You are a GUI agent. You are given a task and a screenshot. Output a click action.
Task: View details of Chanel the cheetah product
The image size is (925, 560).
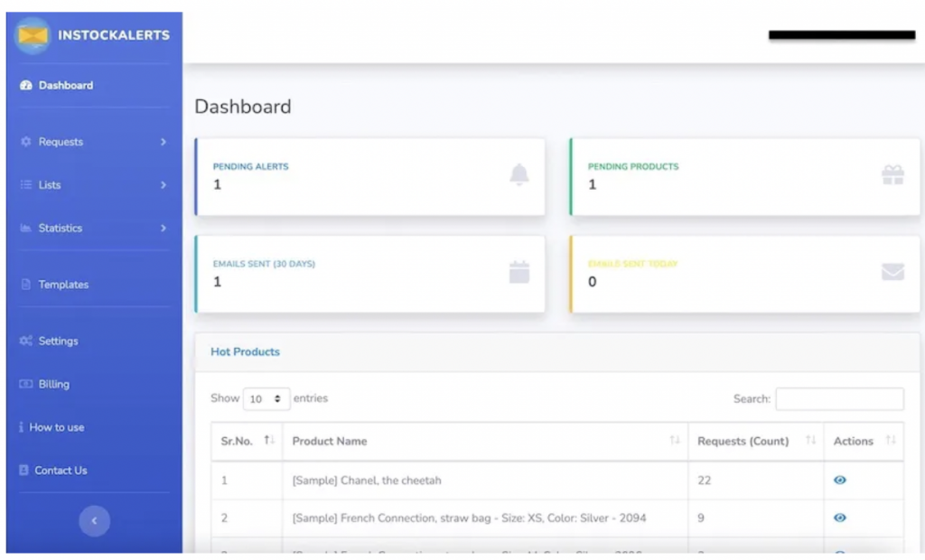click(839, 480)
